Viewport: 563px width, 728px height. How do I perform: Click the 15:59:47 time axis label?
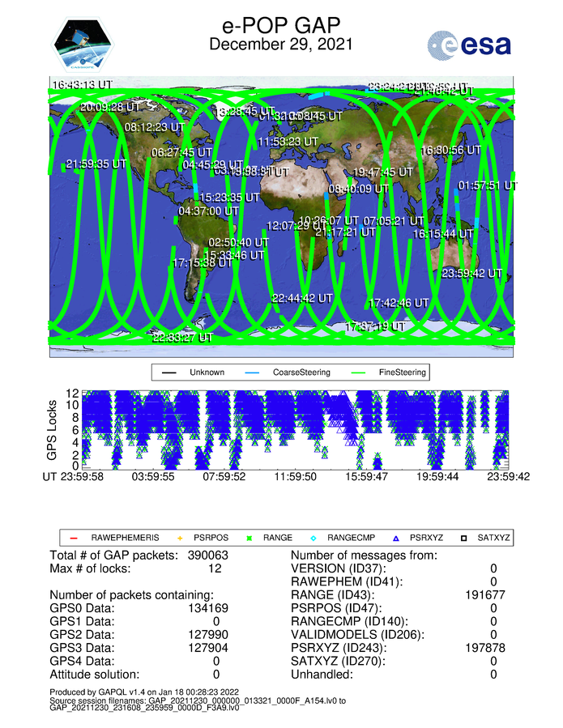pos(369,478)
